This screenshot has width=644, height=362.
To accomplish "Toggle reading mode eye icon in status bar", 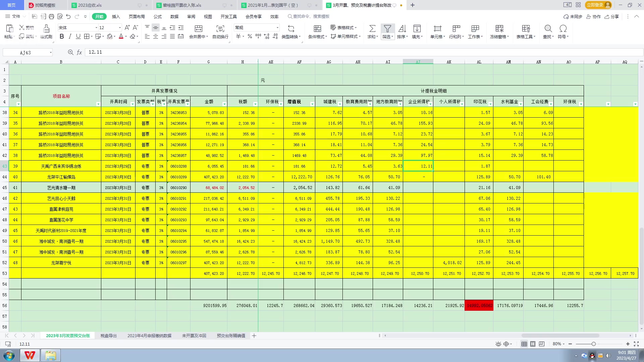I will coord(498,344).
